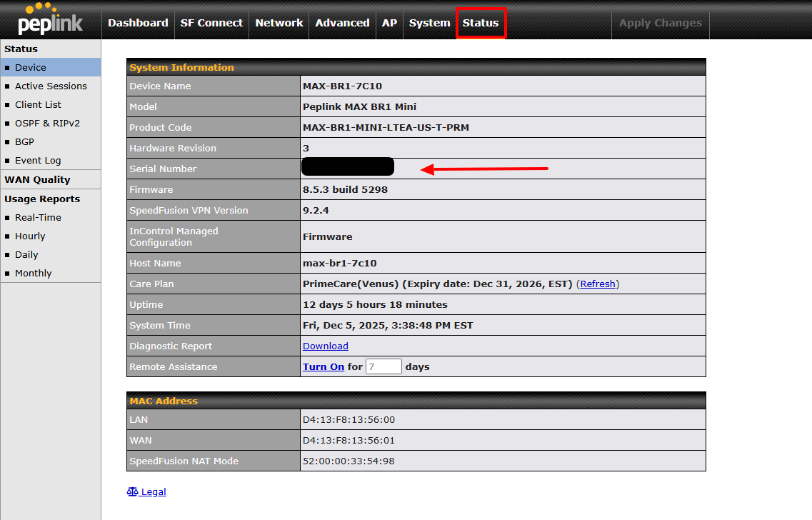Click the InControl Managed Configuration label
The width and height of the screenshot is (812, 520).
pos(174,236)
